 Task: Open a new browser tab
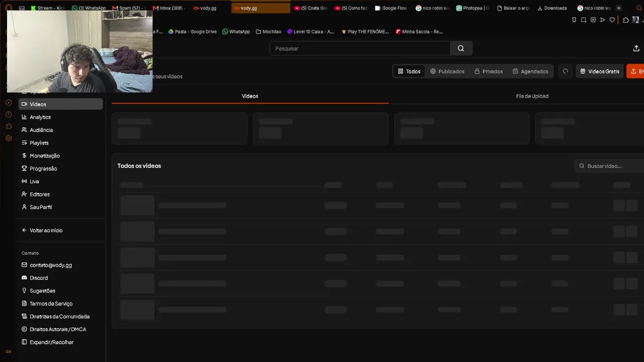[x=619, y=8]
